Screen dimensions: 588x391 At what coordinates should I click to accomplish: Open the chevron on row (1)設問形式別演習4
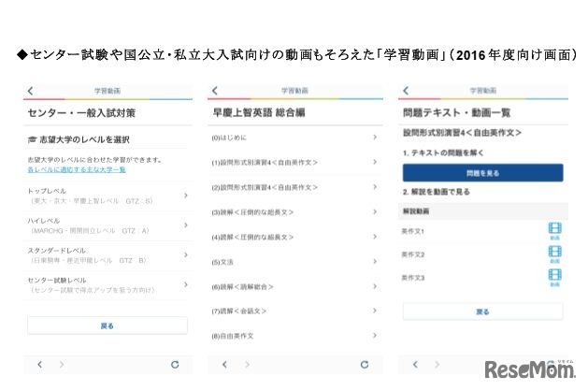point(375,162)
